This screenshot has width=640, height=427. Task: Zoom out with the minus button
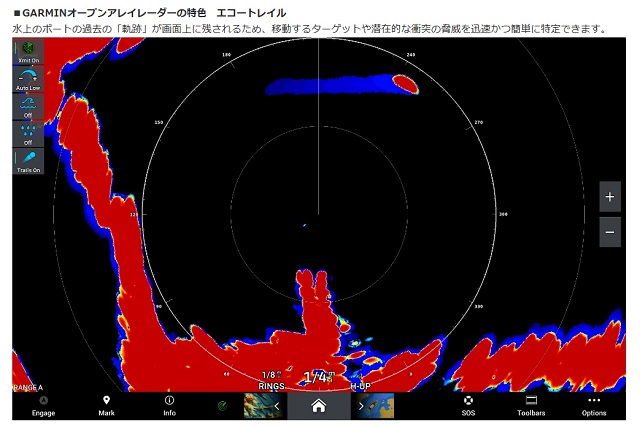pos(610,232)
